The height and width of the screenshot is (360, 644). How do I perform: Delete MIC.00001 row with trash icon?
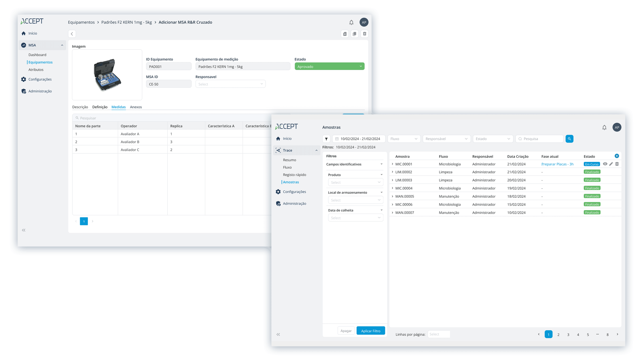[617, 164]
